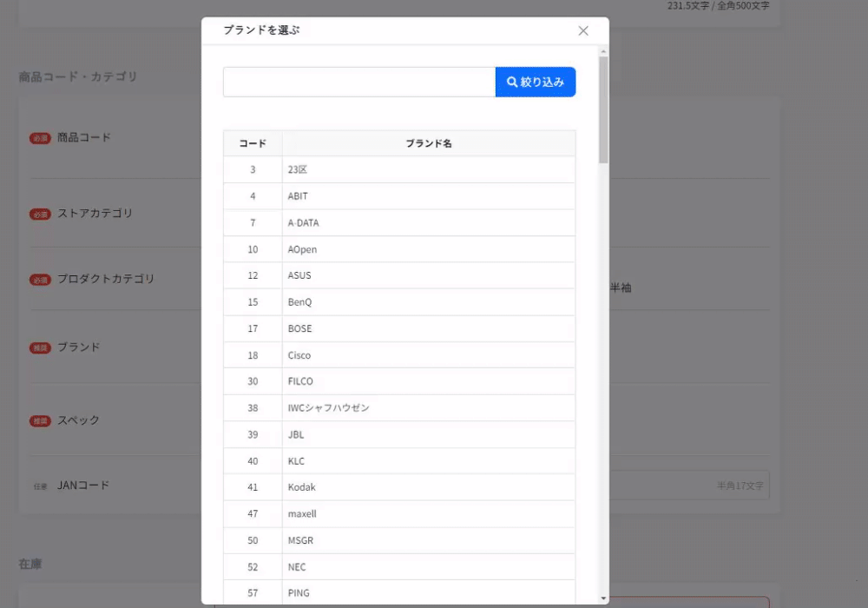Image resolution: width=868 pixels, height=608 pixels.
Task: Click the scrollbar down arrow
Action: (603, 598)
